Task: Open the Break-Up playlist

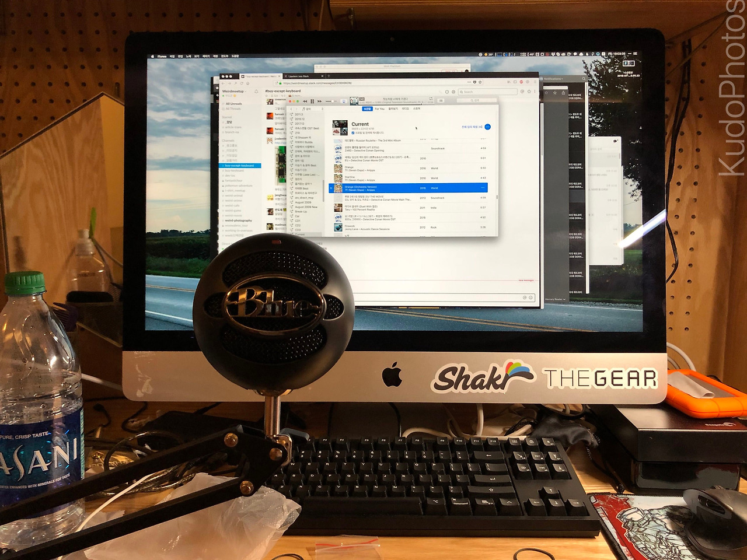Action: coord(301,212)
